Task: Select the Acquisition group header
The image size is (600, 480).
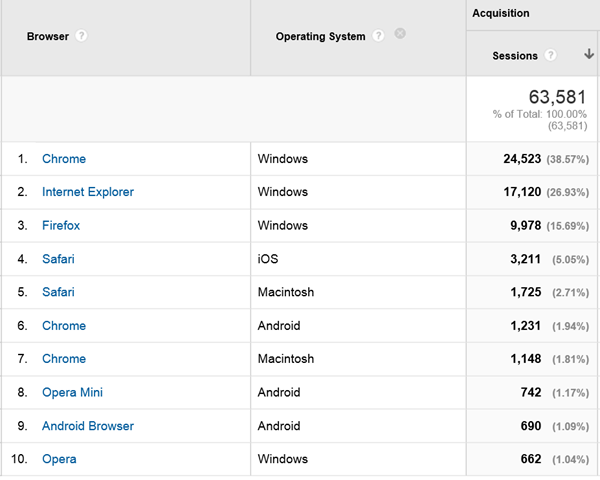Action: click(x=501, y=14)
